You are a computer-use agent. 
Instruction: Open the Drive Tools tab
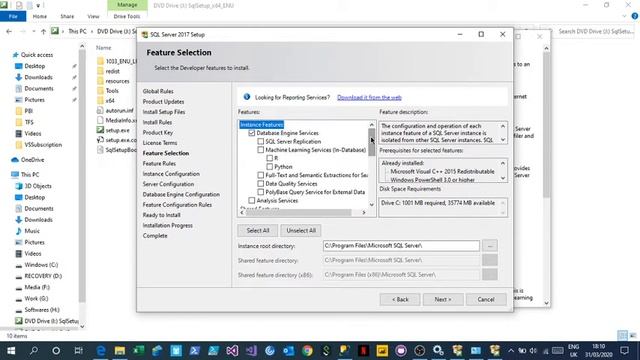[127, 16]
